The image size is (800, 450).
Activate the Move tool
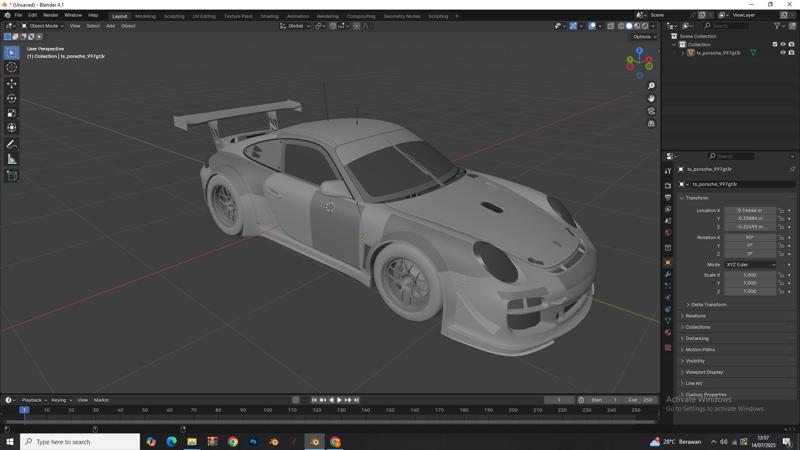click(x=11, y=83)
